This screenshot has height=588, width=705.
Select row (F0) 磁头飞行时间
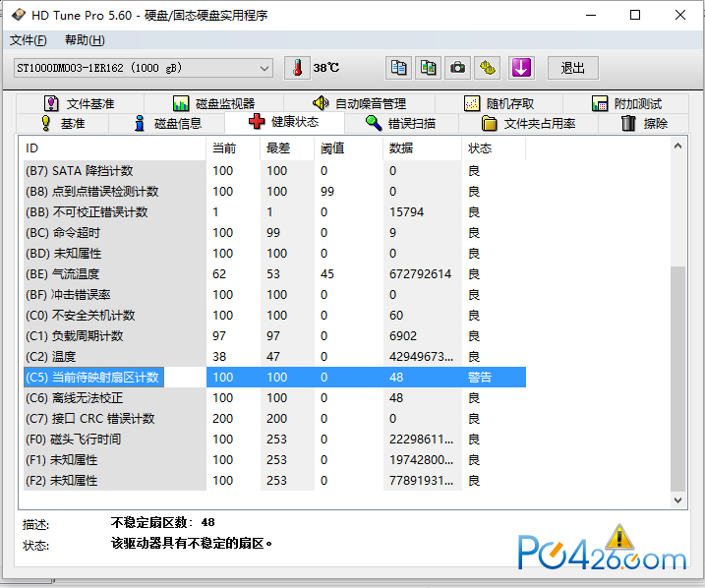pos(274,440)
